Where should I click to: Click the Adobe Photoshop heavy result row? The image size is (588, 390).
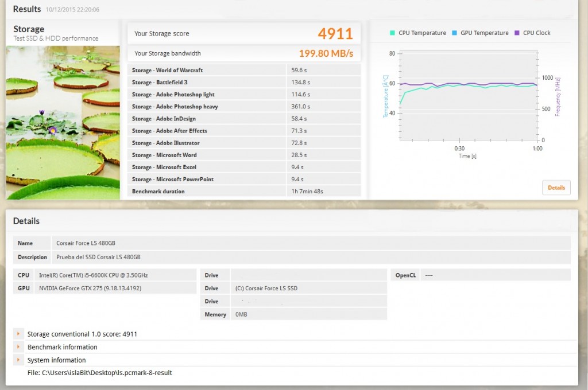coord(244,107)
